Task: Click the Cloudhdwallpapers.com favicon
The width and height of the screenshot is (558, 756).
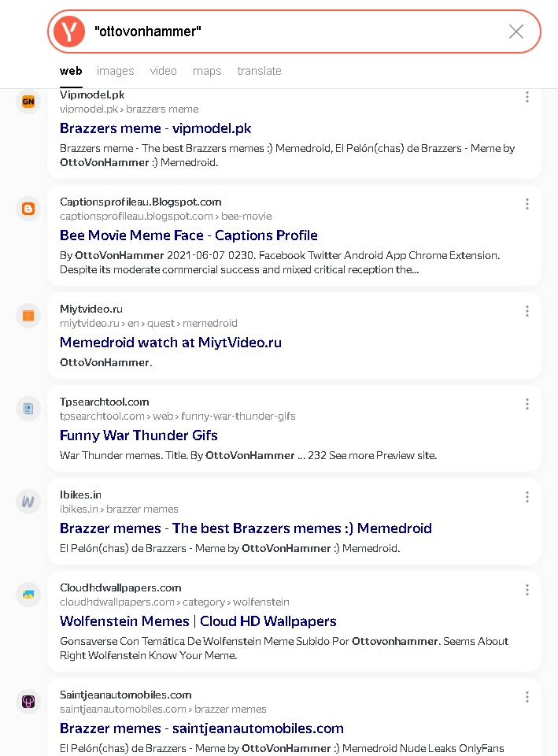Action: point(28,595)
